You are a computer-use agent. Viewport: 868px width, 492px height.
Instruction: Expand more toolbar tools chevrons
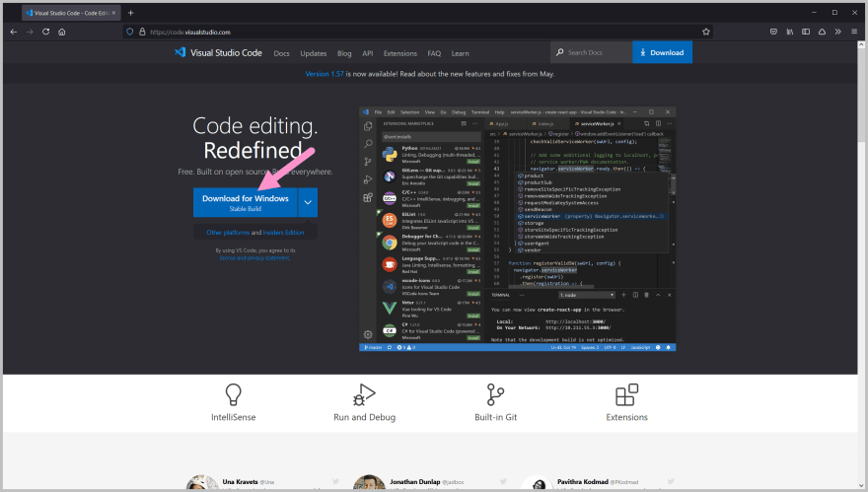pos(838,32)
